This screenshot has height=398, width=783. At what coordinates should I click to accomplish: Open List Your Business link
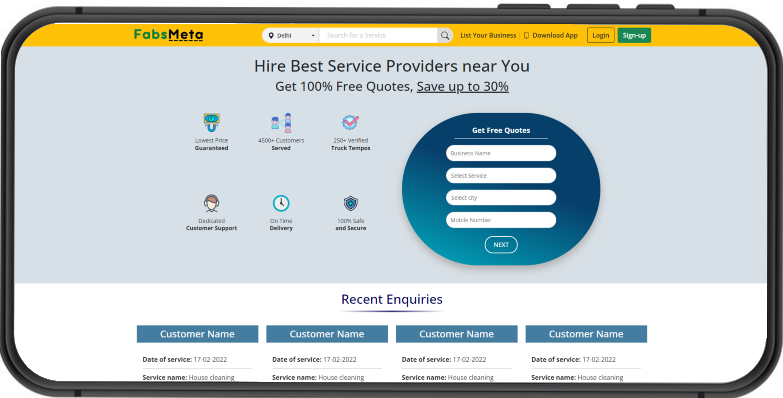(488, 35)
